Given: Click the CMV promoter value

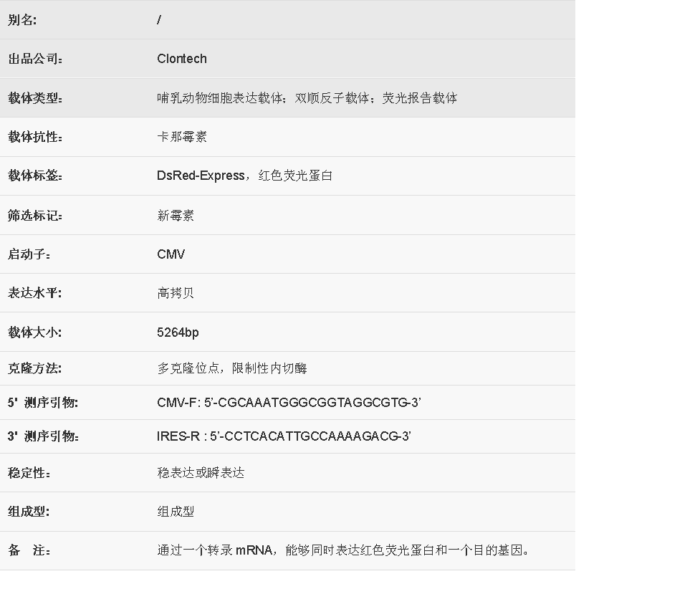Looking at the screenshot, I should tap(171, 254).
